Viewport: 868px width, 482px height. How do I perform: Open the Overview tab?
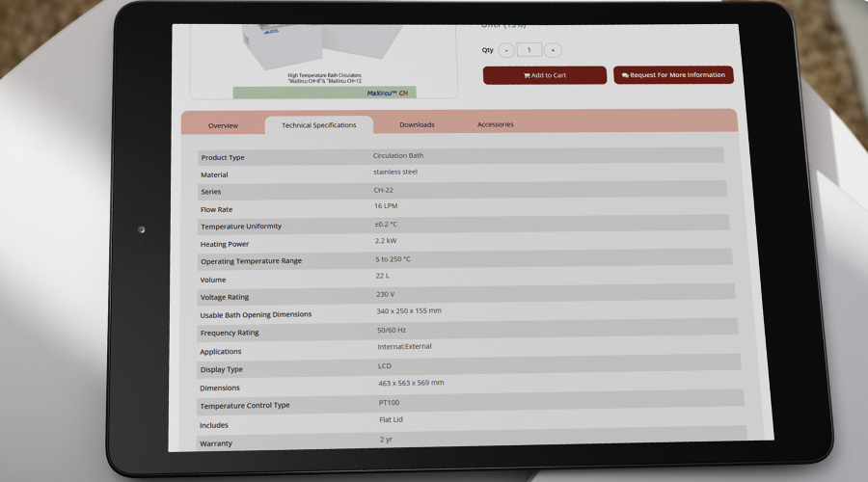(223, 125)
